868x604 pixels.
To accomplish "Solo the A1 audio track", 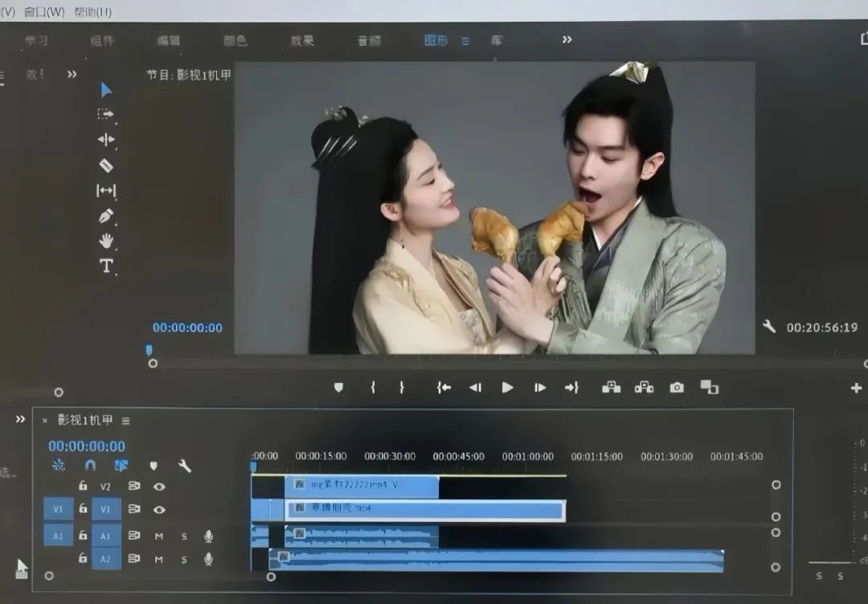I will (184, 536).
